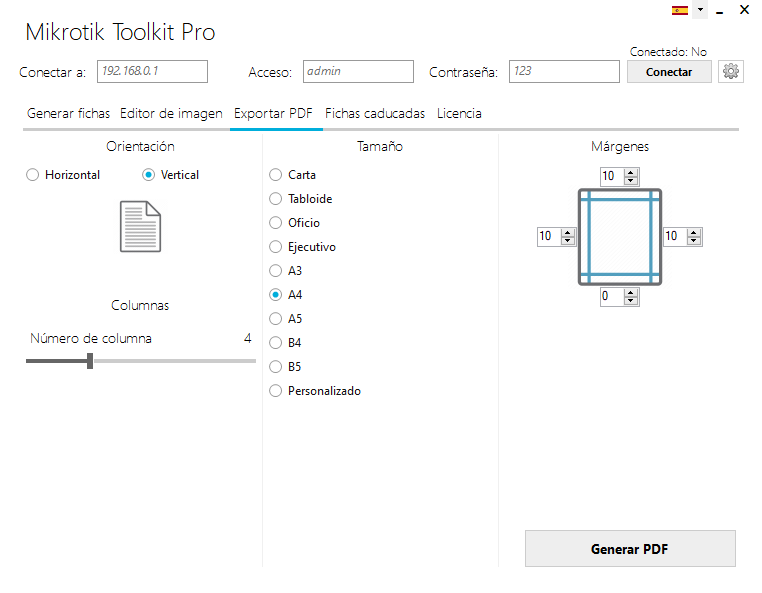Decrease the top margin value
The image size is (762, 593).
(631, 180)
